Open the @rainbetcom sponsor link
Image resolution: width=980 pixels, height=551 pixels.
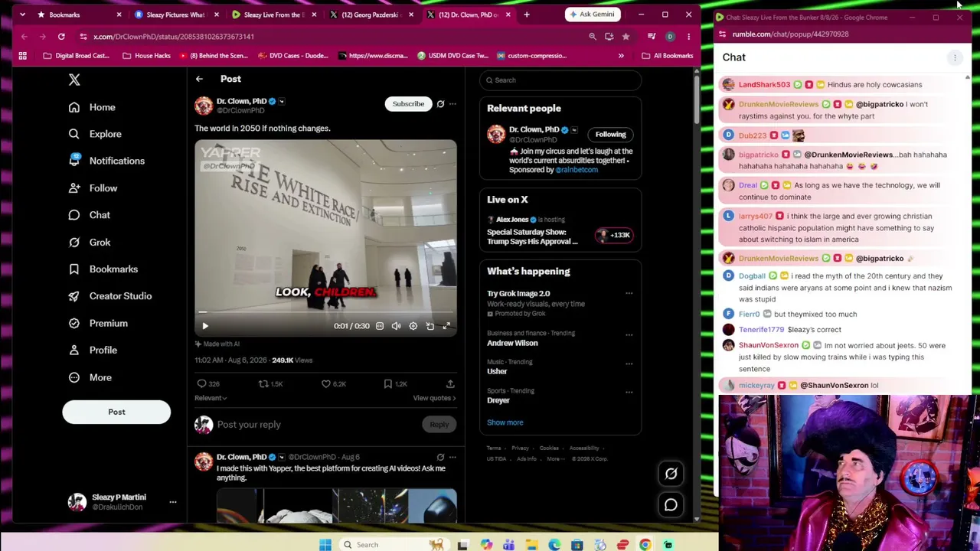click(x=577, y=170)
